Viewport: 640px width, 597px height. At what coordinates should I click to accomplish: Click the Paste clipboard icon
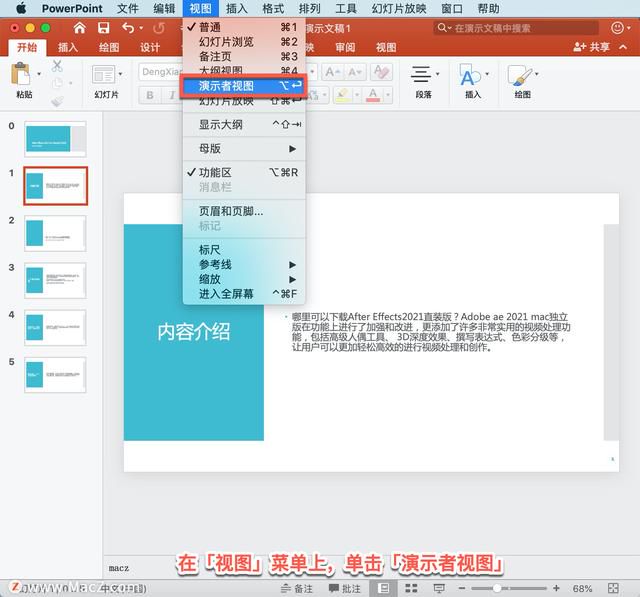[x=20, y=75]
